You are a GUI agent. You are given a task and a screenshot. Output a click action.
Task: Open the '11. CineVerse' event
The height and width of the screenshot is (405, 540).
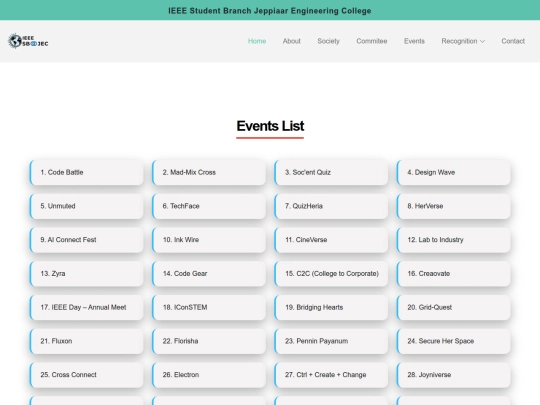[331, 240]
